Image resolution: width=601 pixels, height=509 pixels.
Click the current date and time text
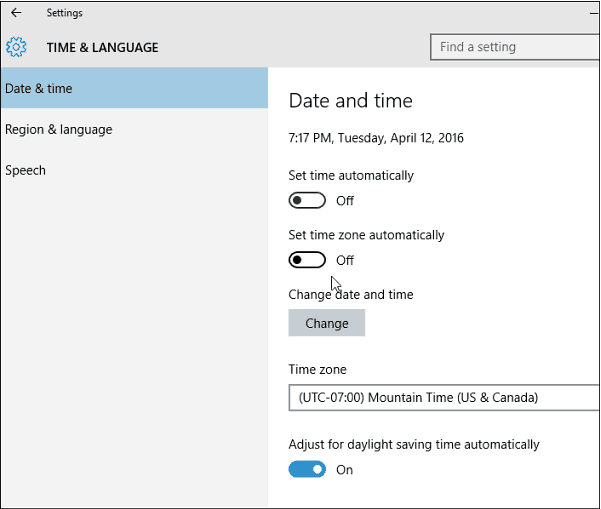376,138
